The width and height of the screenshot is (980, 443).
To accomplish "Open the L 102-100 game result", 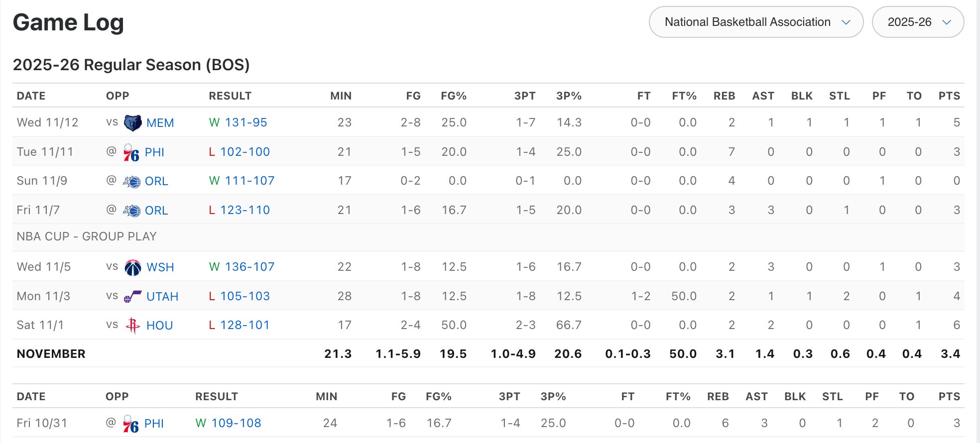I will coord(245,152).
